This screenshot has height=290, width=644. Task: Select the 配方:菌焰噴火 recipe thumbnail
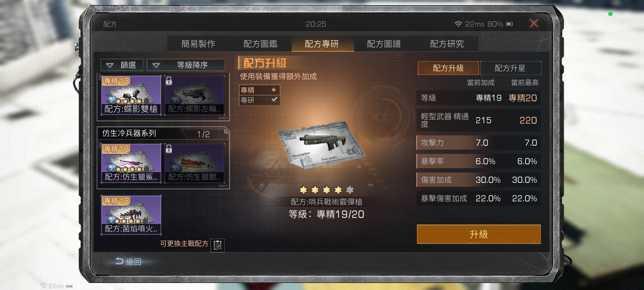click(x=131, y=215)
